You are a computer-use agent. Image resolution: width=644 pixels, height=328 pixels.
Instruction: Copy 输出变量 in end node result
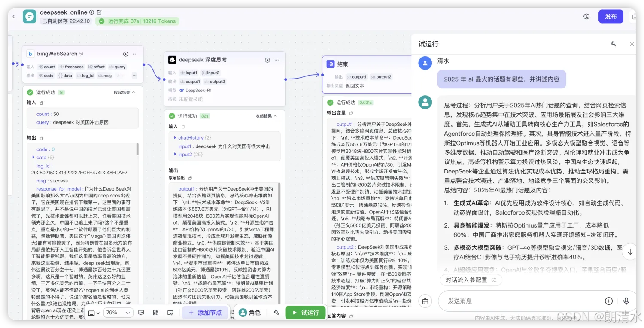[351, 113]
